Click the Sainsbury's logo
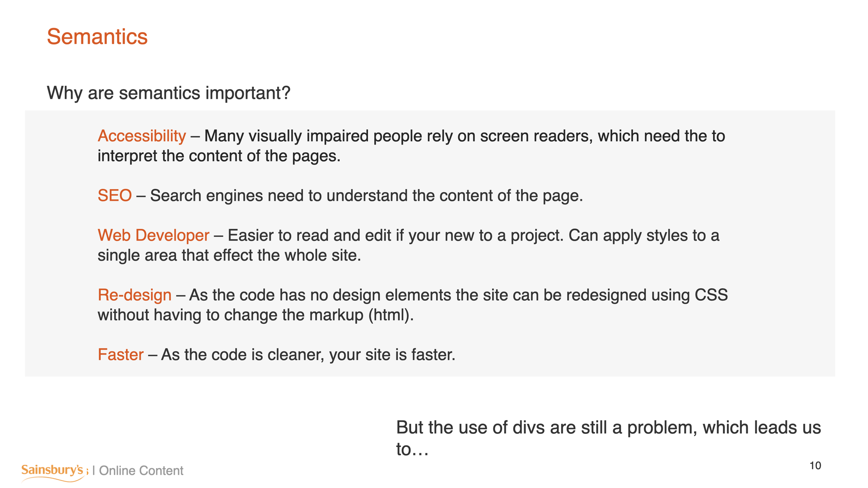This screenshot has height=488, width=868. coord(53,472)
